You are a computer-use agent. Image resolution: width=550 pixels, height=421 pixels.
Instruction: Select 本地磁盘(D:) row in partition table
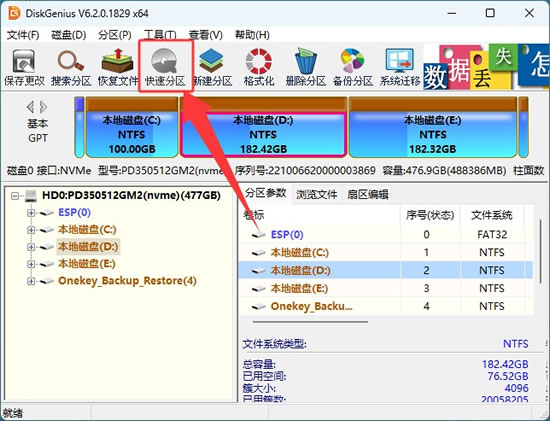(385, 270)
